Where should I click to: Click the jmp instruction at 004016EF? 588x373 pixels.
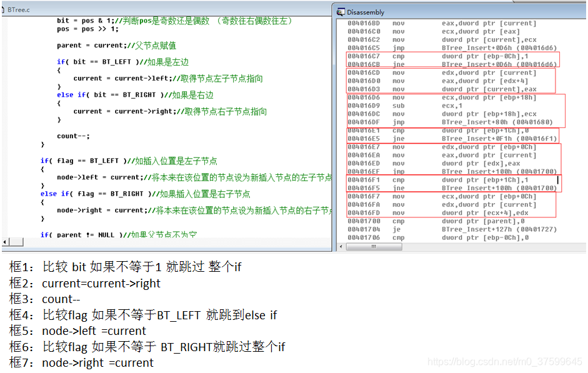pos(452,172)
